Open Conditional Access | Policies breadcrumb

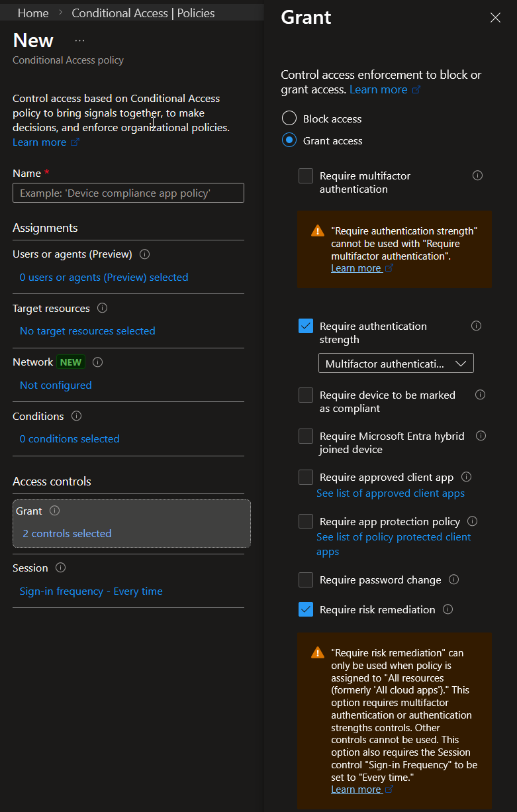(143, 13)
